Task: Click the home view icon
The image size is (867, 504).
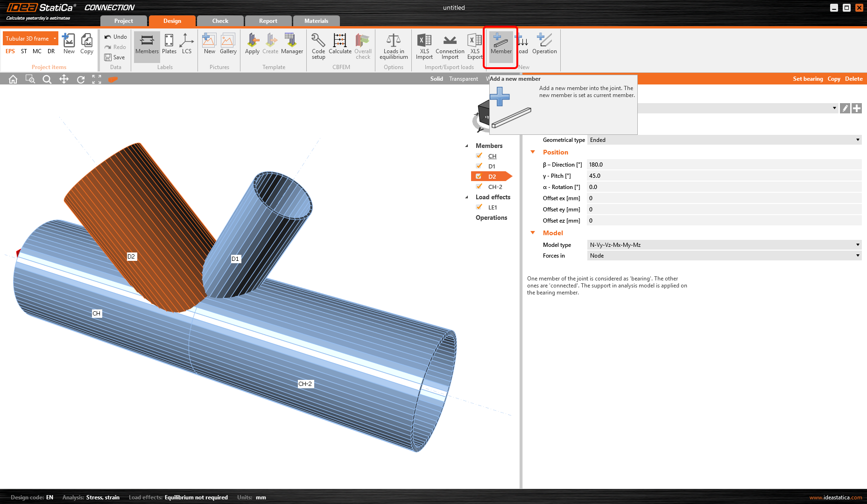Action: [13, 79]
